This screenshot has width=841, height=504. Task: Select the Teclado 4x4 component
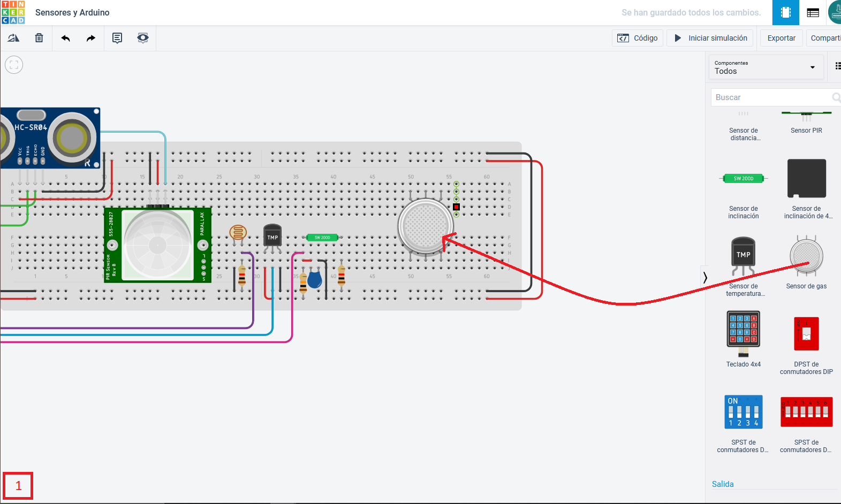[743, 337]
